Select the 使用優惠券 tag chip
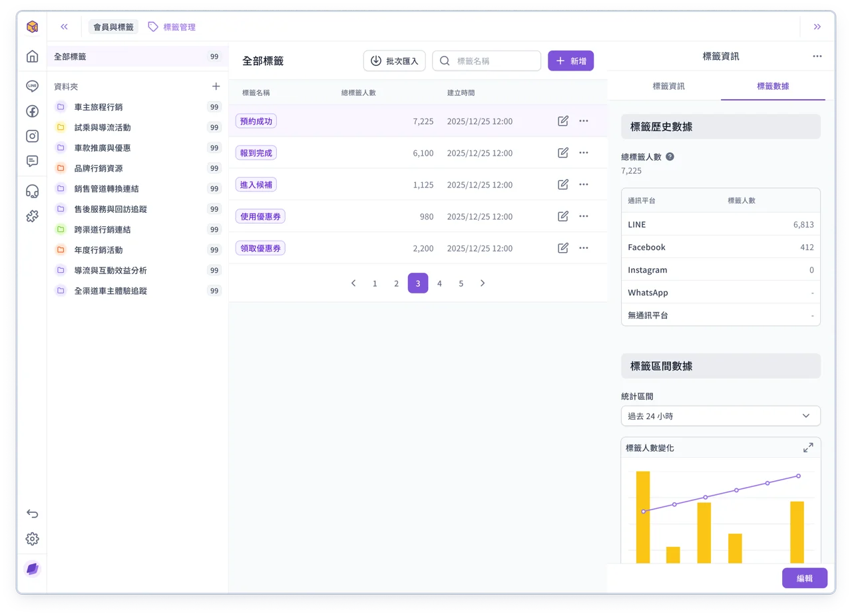The width and height of the screenshot is (852, 616). [260, 216]
